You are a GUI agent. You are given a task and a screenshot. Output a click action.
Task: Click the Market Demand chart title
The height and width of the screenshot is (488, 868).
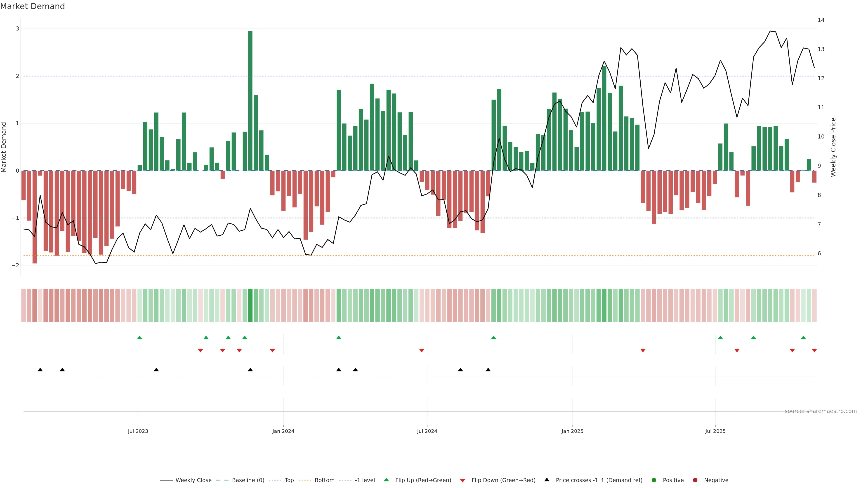coord(32,6)
